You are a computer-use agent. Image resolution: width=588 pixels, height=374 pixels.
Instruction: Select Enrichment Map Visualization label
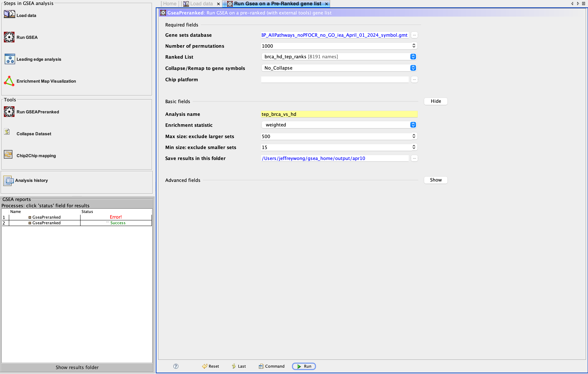tap(46, 81)
